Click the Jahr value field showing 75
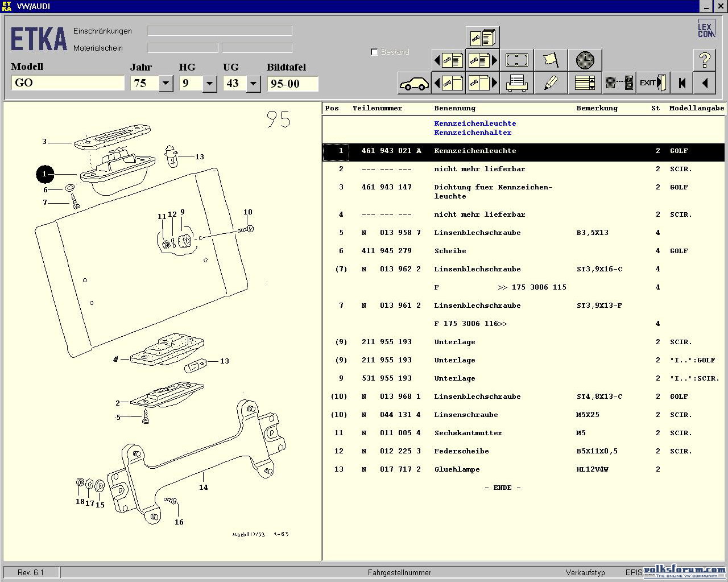This screenshot has width=728, height=582. pos(145,84)
